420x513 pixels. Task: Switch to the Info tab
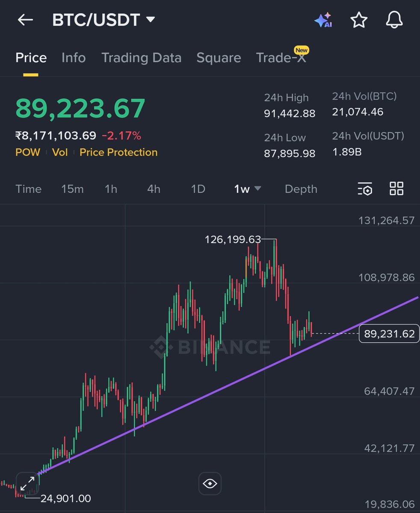click(x=74, y=58)
